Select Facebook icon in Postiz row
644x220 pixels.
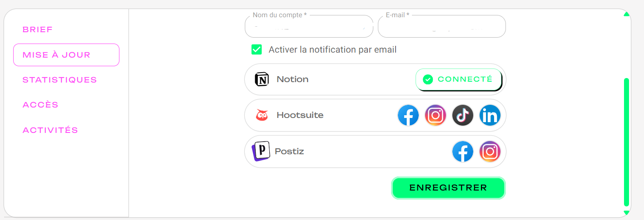tap(463, 152)
